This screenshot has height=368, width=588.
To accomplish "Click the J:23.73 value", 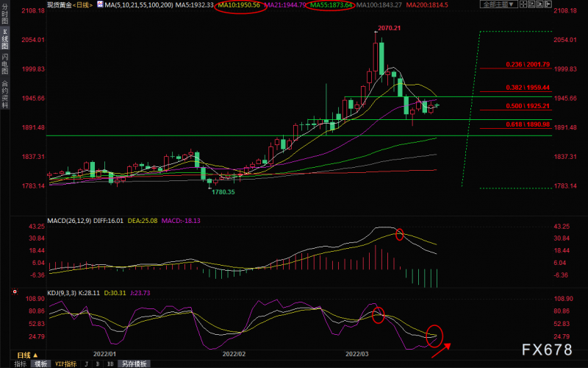I will (140, 292).
